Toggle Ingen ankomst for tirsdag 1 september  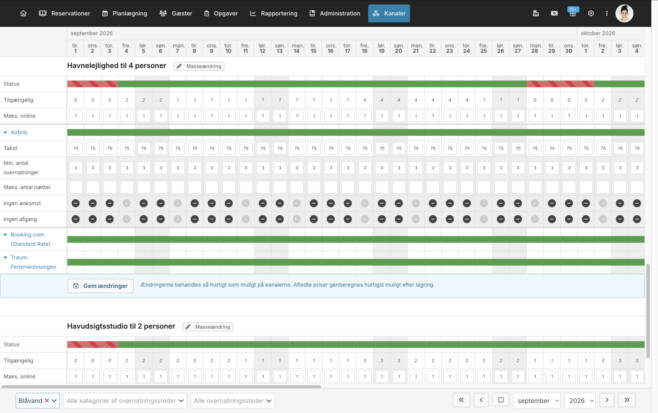[x=76, y=203]
